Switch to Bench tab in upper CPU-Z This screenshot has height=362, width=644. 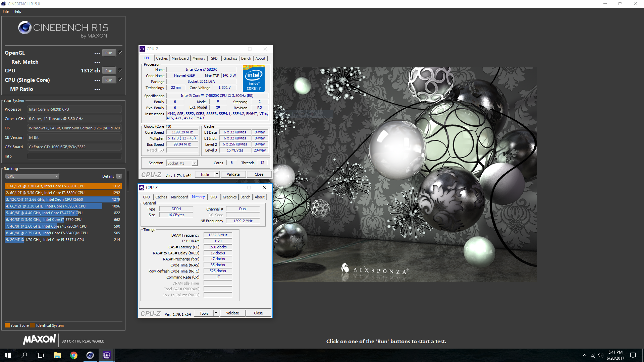coord(246,58)
